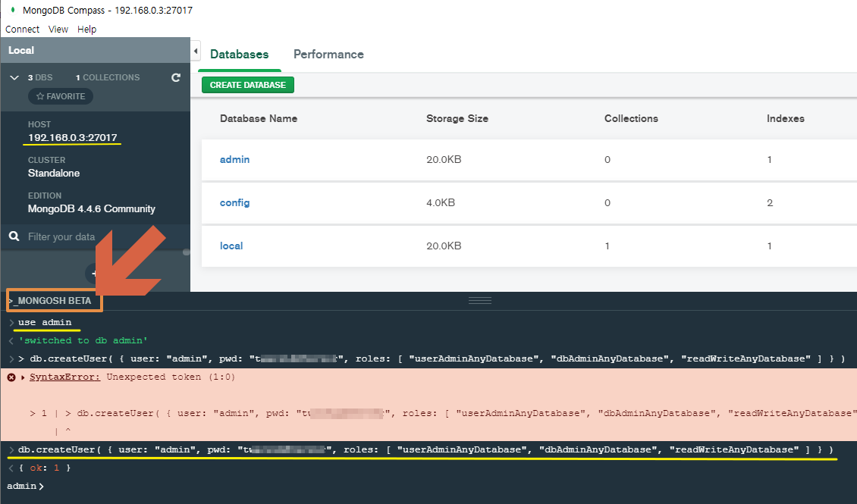Image resolution: width=857 pixels, height=504 pixels.
Task: Click the SyntaxError link text
Action: point(65,377)
